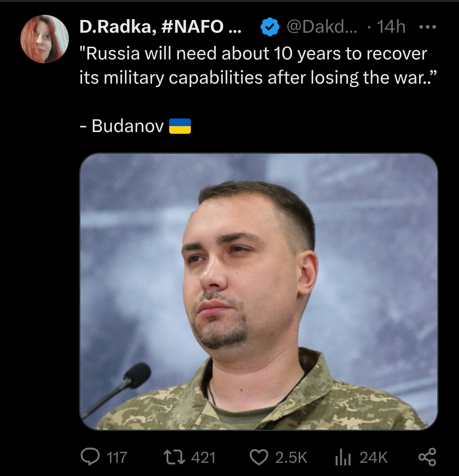
Task: Click the 421 reposts count
Action: 203,457
